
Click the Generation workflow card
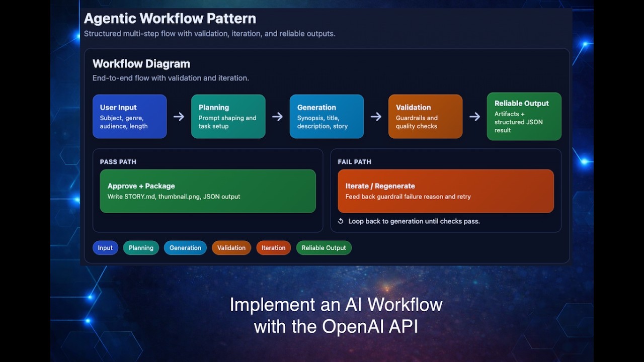327,116
